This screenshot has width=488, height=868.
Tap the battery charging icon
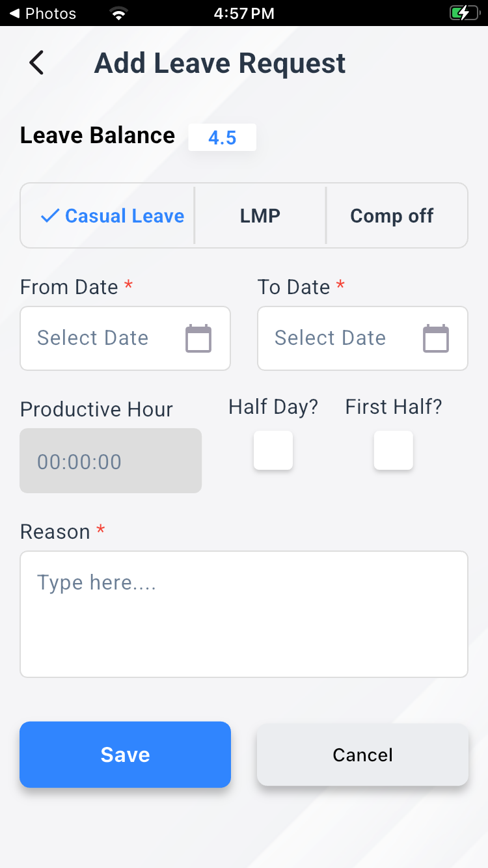(463, 13)
